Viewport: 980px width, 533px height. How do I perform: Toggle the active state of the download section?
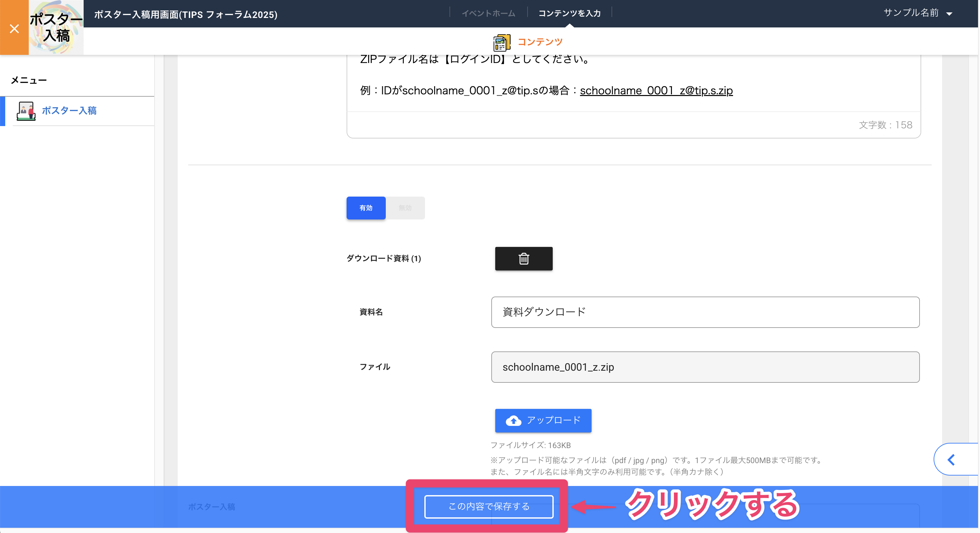tap(385, 208)
